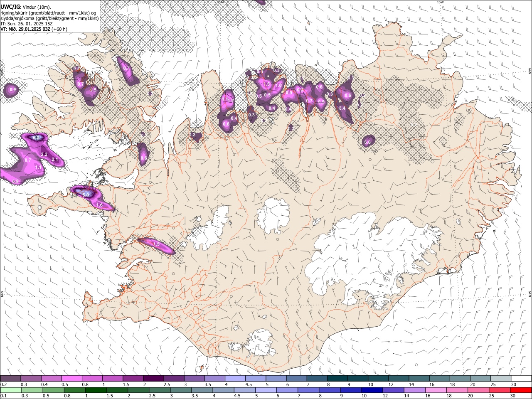This screenshot has height=399, width=532.
Task: Click the 5.0 precipitation value on the map
Action: 86,195
